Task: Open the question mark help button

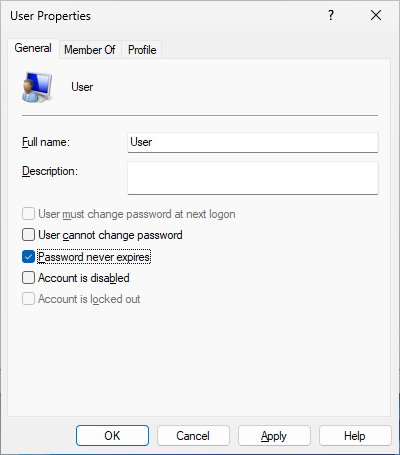Action: pyautogui.click(x=331, y=15)
